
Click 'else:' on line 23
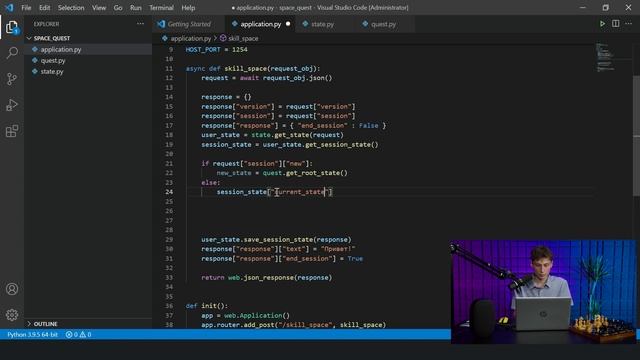coord(211,182)
